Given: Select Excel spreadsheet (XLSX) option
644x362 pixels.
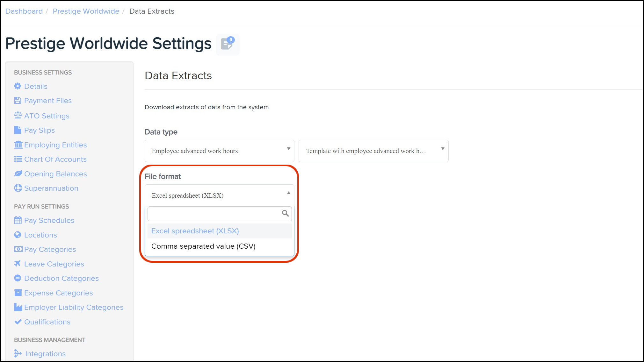Looking at the screenshot, I should pyautogui.click(x=195, y=231).
